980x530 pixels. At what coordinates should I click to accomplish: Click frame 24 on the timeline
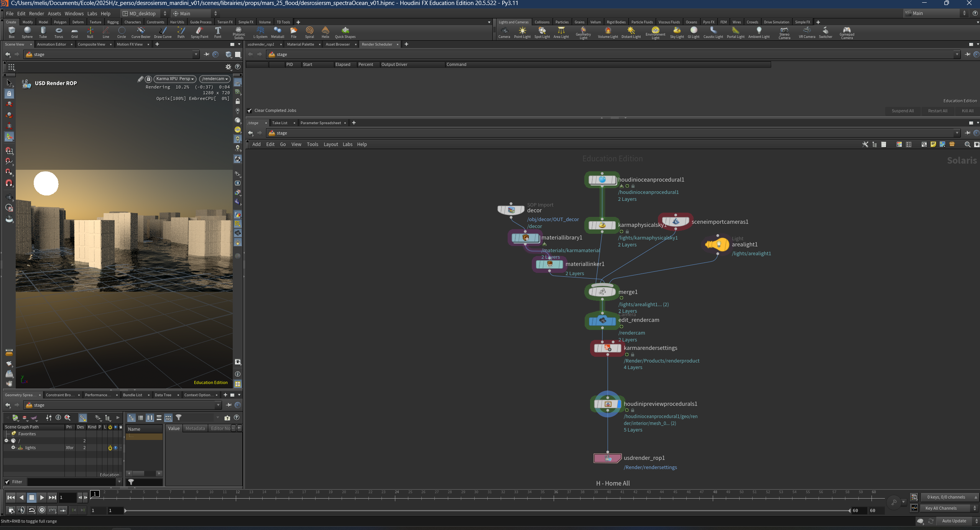tap(396, 492)
